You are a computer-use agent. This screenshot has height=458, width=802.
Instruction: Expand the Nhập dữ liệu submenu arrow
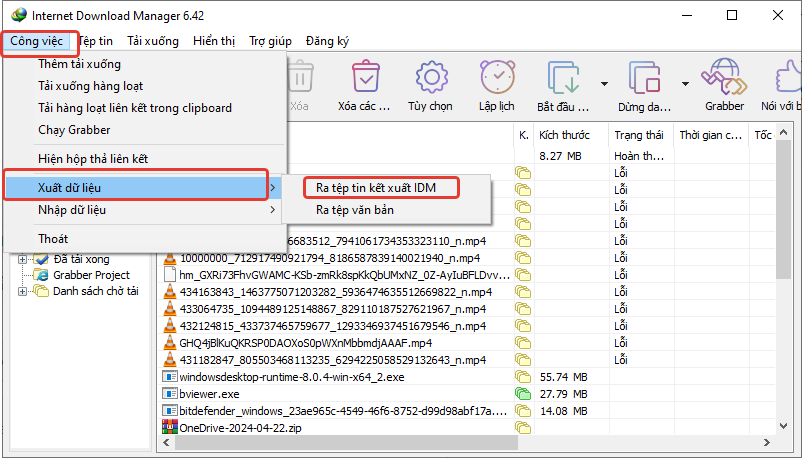pyautogui.click(x=273, y=210)
